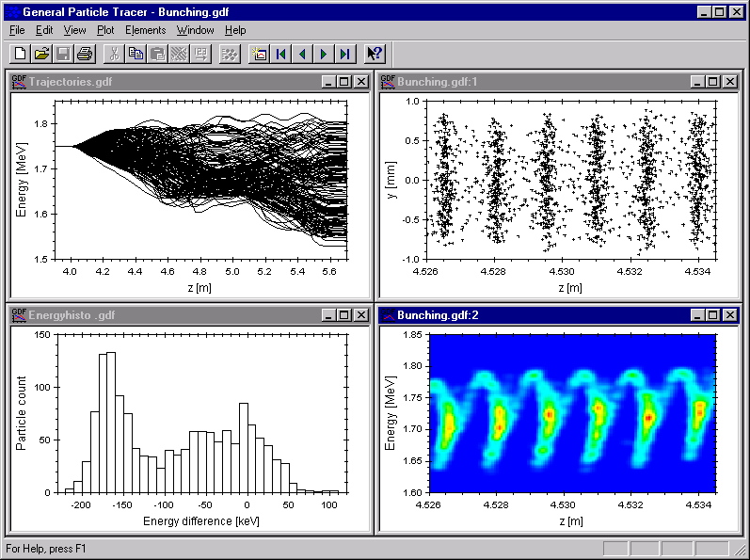Step to next frame arrow
750x560 pixels.
click(324, 54)
